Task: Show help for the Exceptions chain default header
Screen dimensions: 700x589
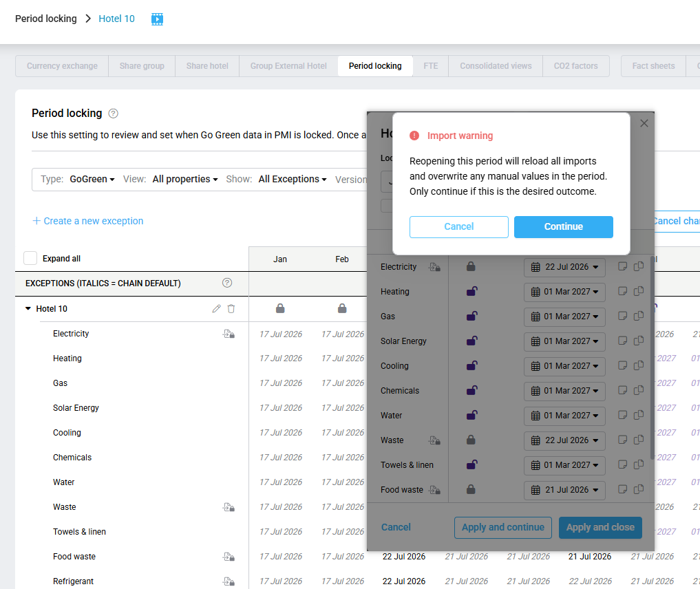Action: tap(227, 283)
